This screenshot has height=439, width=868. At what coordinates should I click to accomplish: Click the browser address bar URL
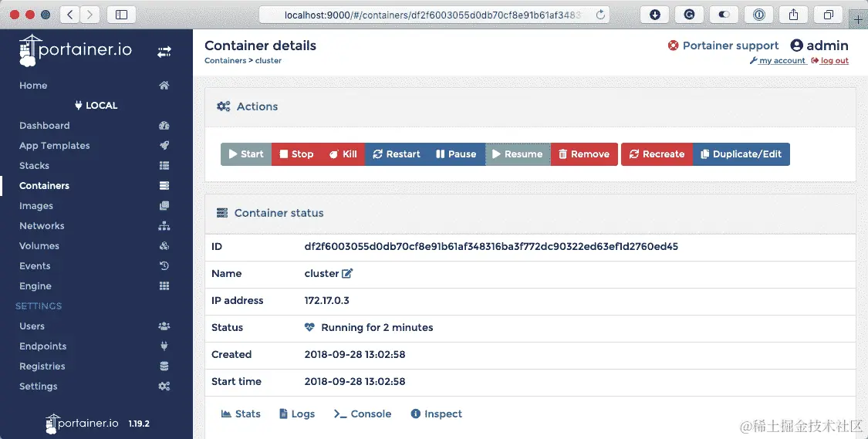pyautogui.click(x=433, y=15)
